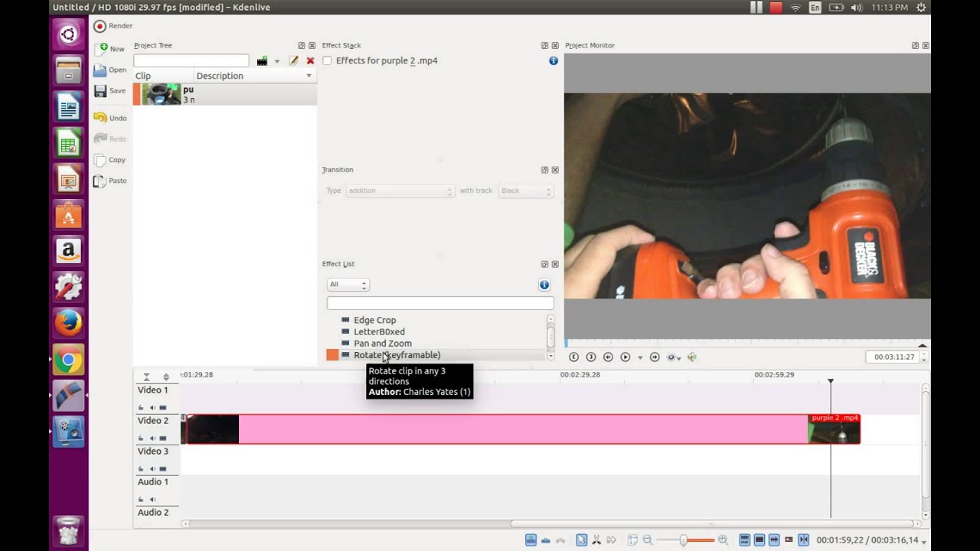Toggle show audio thumbnails in status bar
This screenshot has width=980, height=551.
coord(774,540)
